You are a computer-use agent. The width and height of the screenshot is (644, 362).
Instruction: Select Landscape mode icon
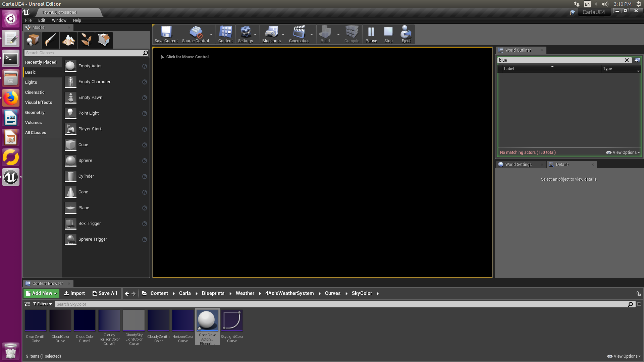point(68,40)
